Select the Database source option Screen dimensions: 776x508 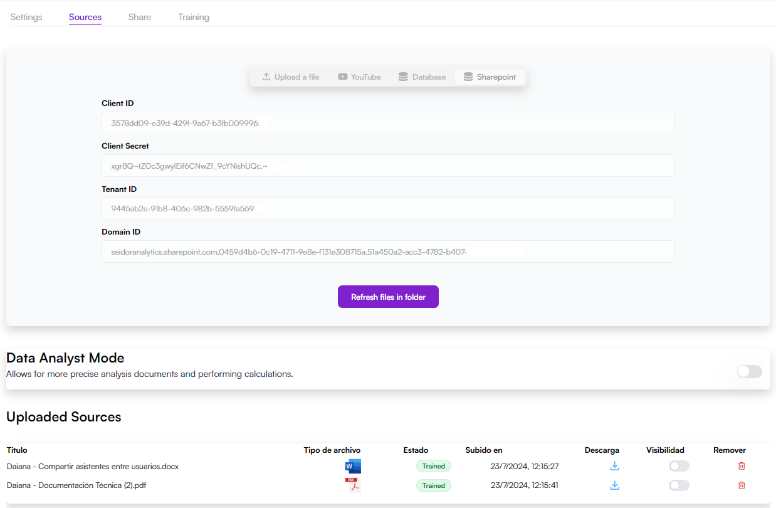point(422,77)
